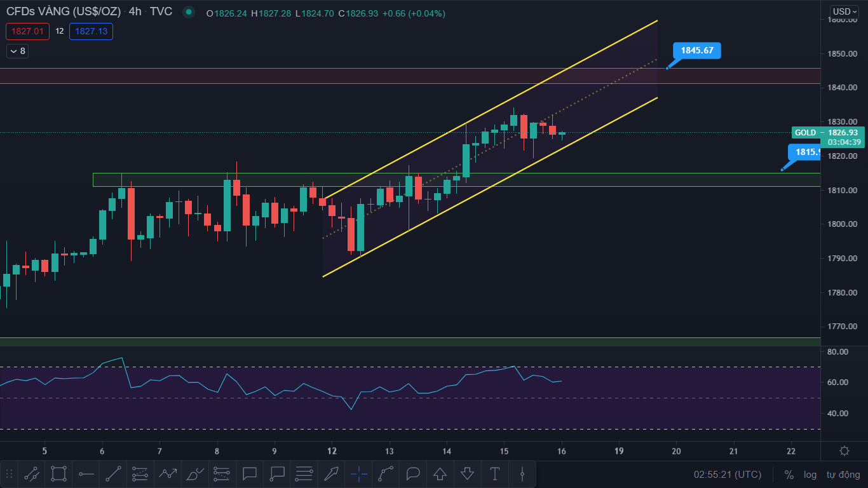Select the vertical line tool
868x488 pixels.
tap(522, 474)
